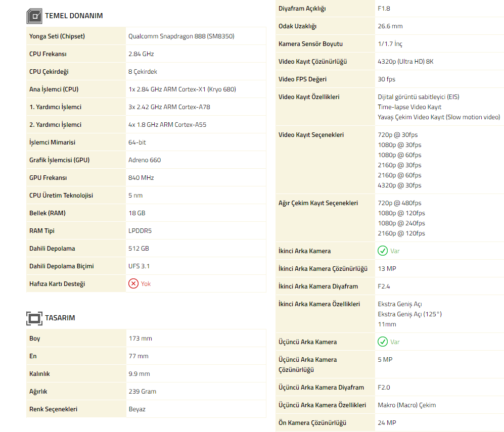Select the TEMEL DONANIM section heading
This screenshot has width=504, height=432.
74,16
